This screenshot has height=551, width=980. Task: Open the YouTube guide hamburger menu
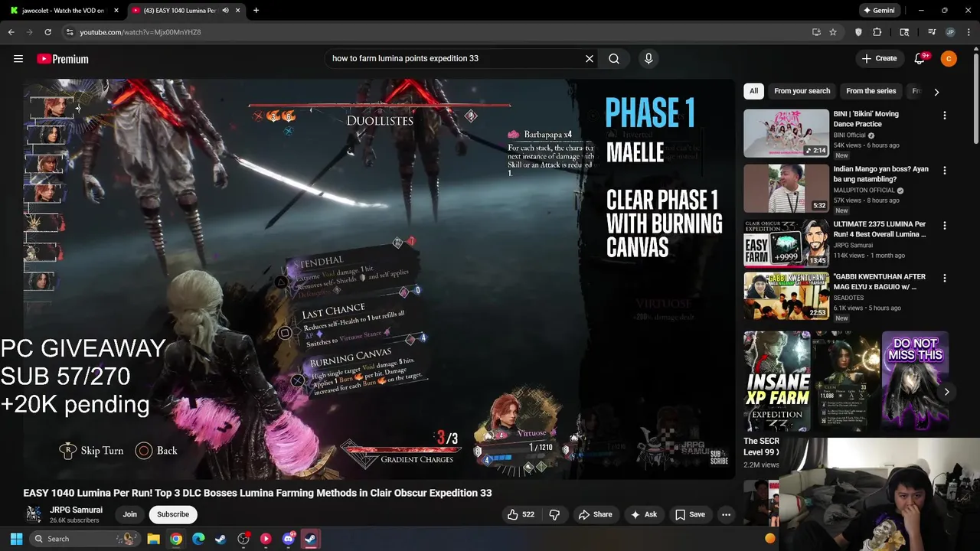[18, 58]
